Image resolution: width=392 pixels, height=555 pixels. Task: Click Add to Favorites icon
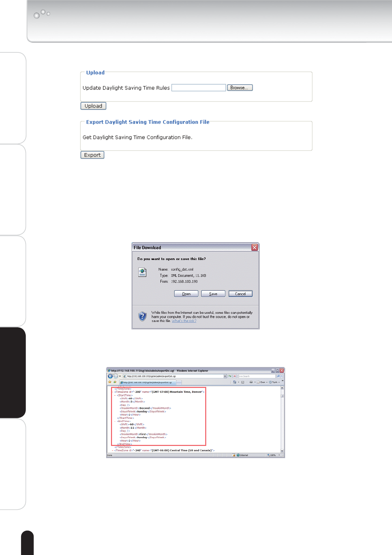click(115, 382)
